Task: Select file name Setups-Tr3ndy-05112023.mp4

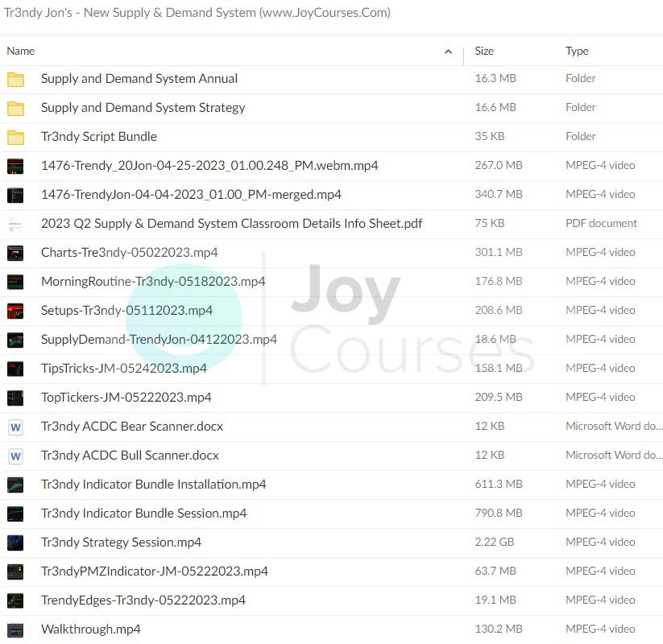Action: [x=126, y=311]
